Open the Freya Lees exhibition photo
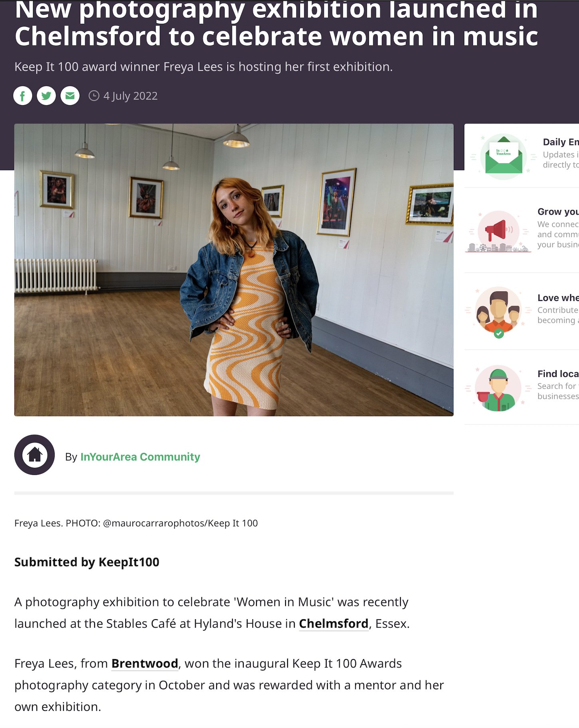579x728 pixels. coord(234,270)
